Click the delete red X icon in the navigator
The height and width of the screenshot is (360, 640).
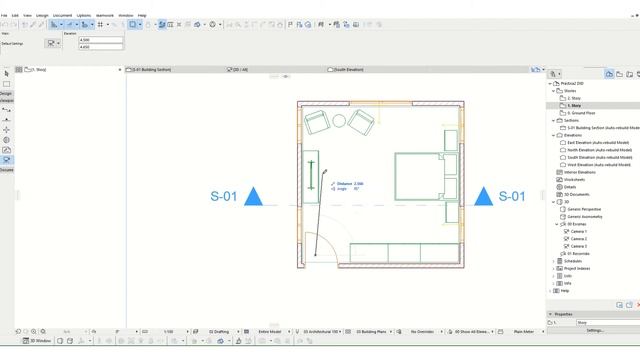638,305
